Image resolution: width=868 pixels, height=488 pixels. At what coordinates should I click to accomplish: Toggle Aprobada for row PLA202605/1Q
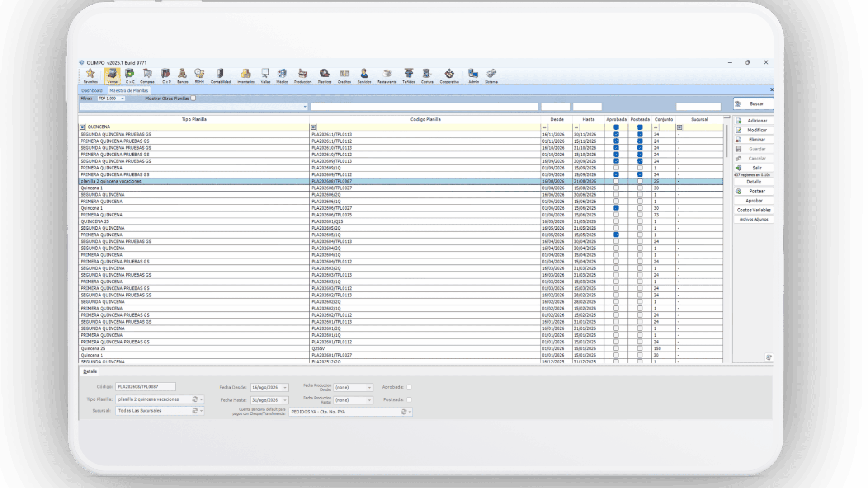coord(616,235)
